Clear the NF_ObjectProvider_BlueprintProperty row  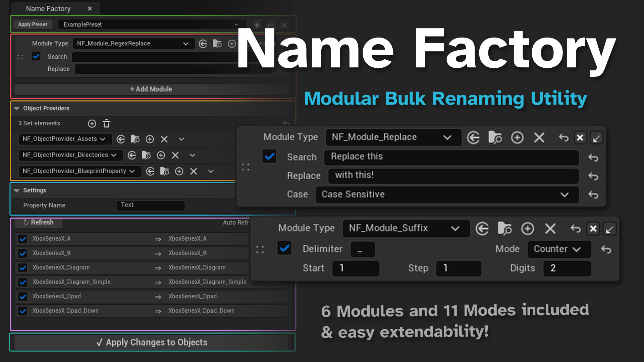(x=194, y=171)
